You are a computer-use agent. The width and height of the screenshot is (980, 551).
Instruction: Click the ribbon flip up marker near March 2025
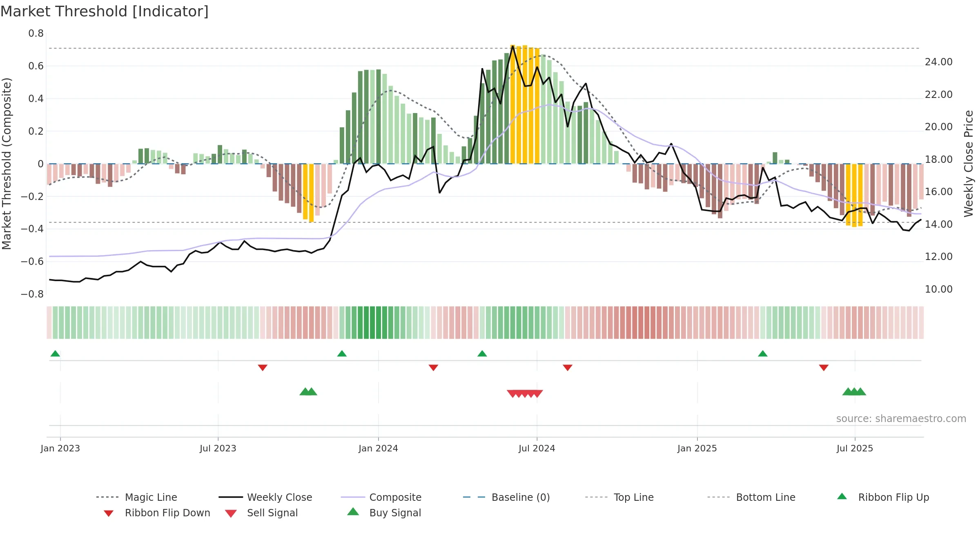coord(762,353)
